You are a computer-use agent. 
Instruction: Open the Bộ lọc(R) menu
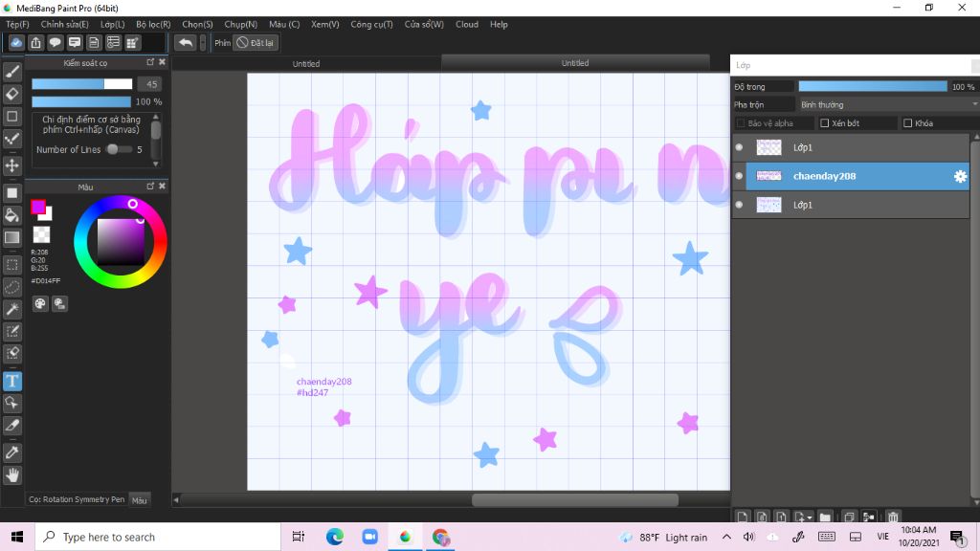click(153, 24)
